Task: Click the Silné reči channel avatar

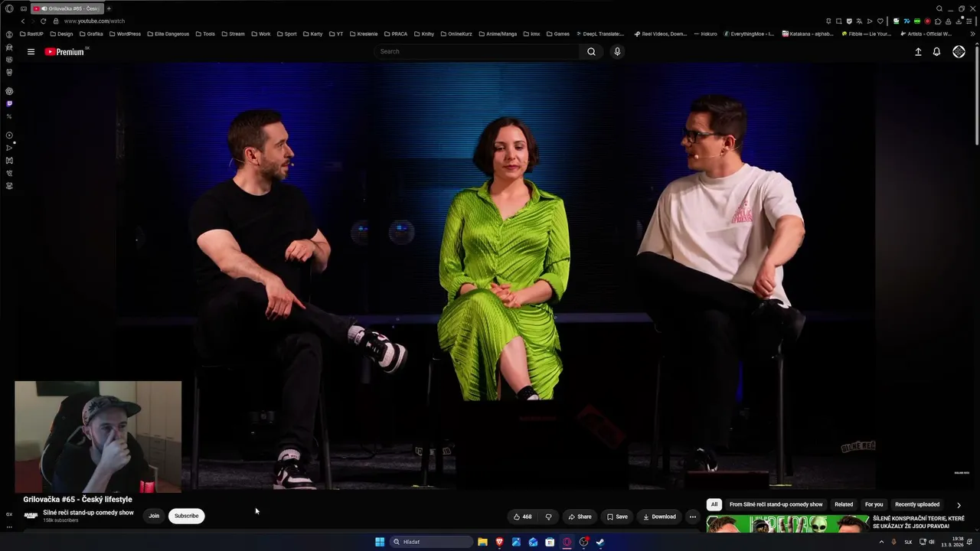Action: click(31, 516)
